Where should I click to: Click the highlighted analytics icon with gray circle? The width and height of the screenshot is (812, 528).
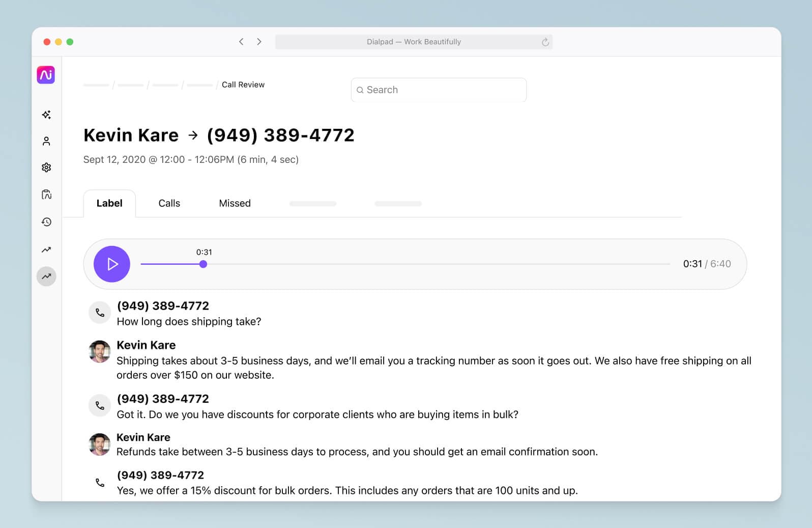coord(46,276)
